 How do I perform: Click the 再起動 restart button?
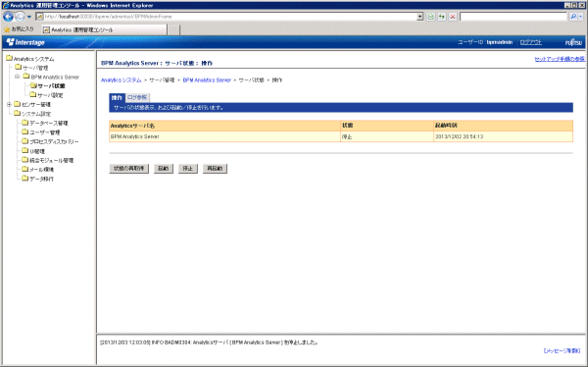pos(215,169)
